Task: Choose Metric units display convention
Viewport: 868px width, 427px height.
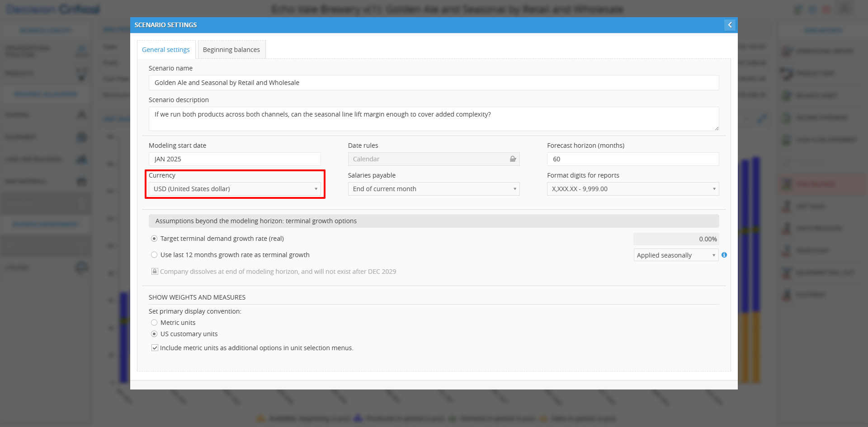Action: pyautogui.click(x=154, y=323)
